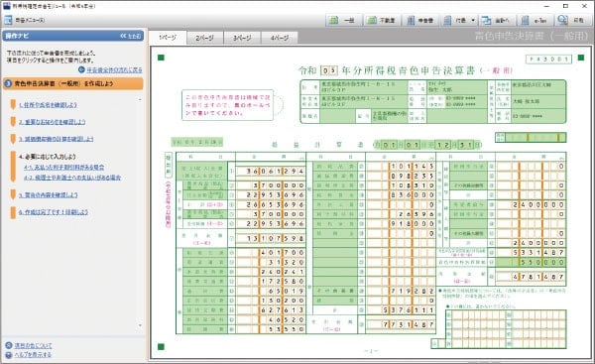Click the pink machine-reading notice box
The height and width of the screenshot is (364, 595).
[228, 105]
